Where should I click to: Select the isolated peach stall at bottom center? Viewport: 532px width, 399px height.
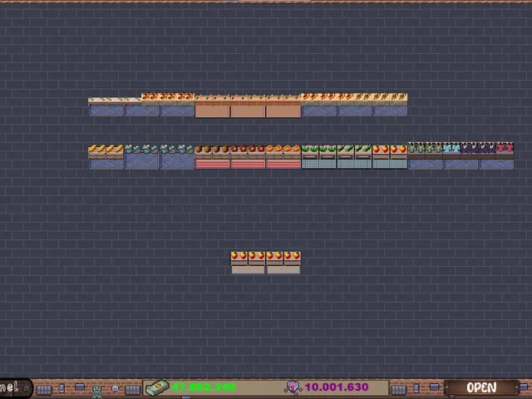coord(266,263)
